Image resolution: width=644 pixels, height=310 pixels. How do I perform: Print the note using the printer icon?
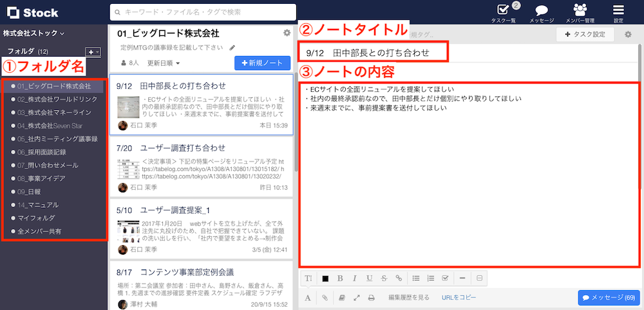tap(372, 298)
